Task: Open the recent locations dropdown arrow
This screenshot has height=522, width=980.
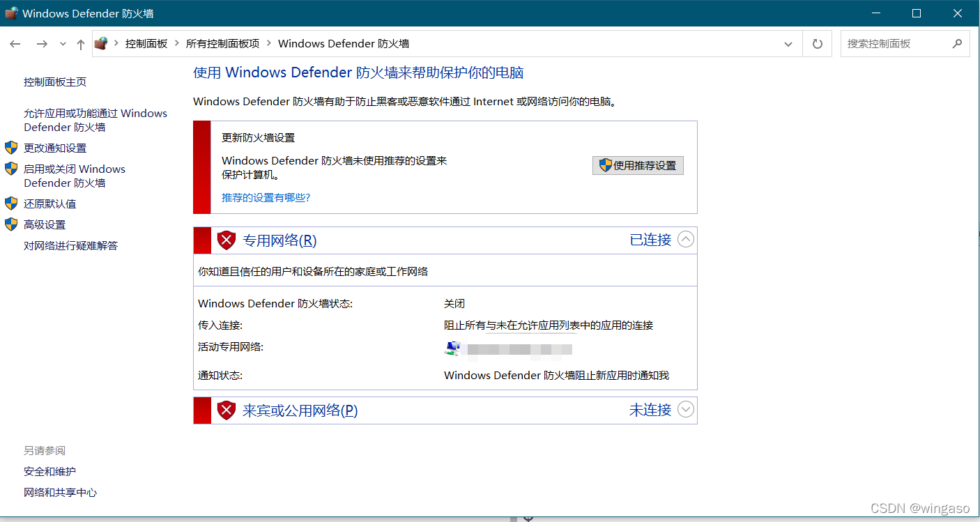Action: coord(63,44)
